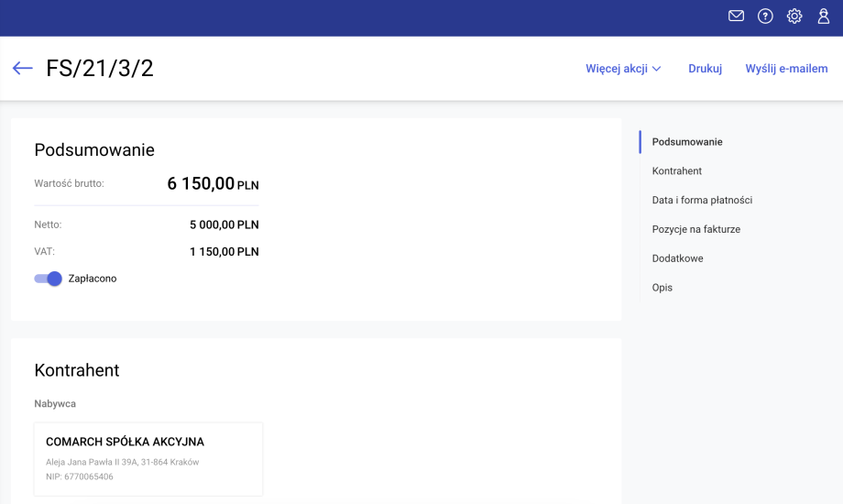Navigate to Pozycje na fakturze section
This screenshot has width=843, height=504.
pyautogui.click(x=695, y=230)
